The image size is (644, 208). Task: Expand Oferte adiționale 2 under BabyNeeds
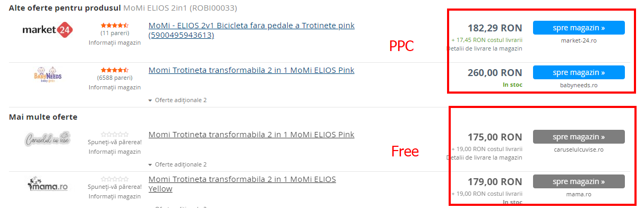click(177, 100)
